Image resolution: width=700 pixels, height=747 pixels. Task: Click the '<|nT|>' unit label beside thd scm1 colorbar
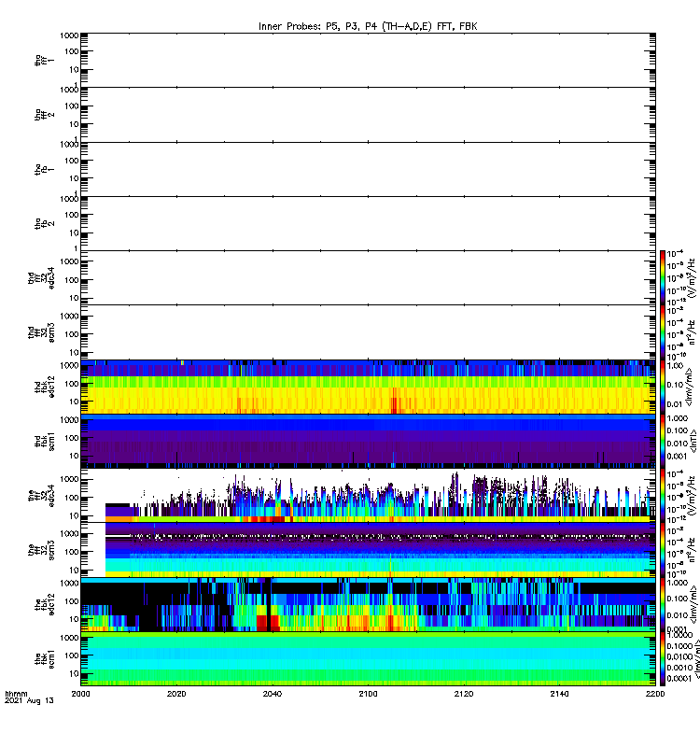click(x=693, y=442)
